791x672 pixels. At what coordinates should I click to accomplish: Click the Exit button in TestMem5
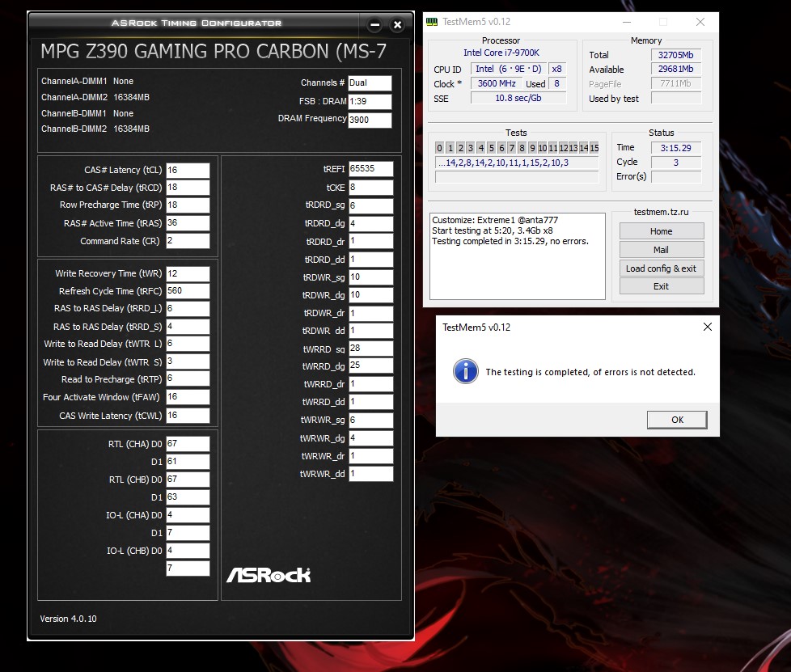[x=662, y=286]
